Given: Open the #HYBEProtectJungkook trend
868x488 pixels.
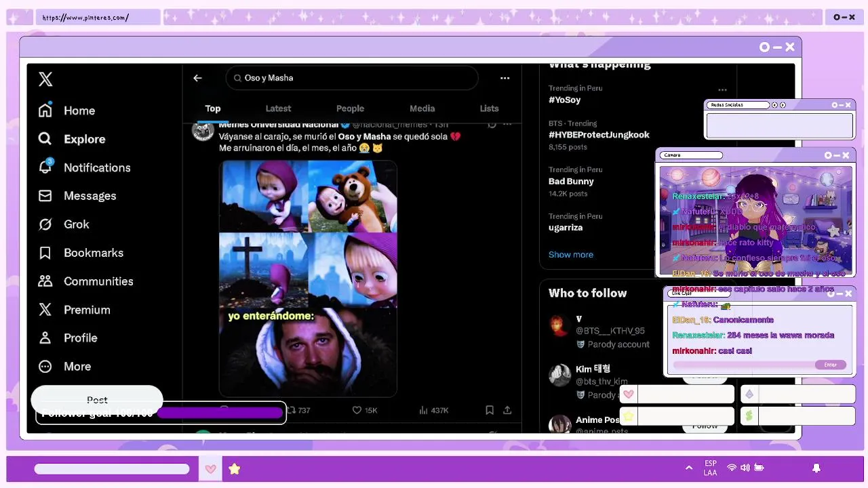Looking at the screenshot, I should point(599,135).
